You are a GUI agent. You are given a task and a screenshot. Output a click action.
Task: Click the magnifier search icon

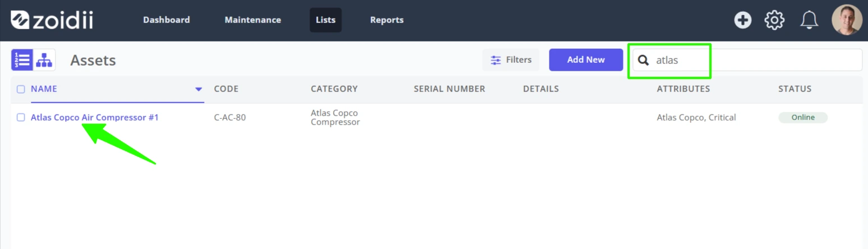(x=644, y=60)
